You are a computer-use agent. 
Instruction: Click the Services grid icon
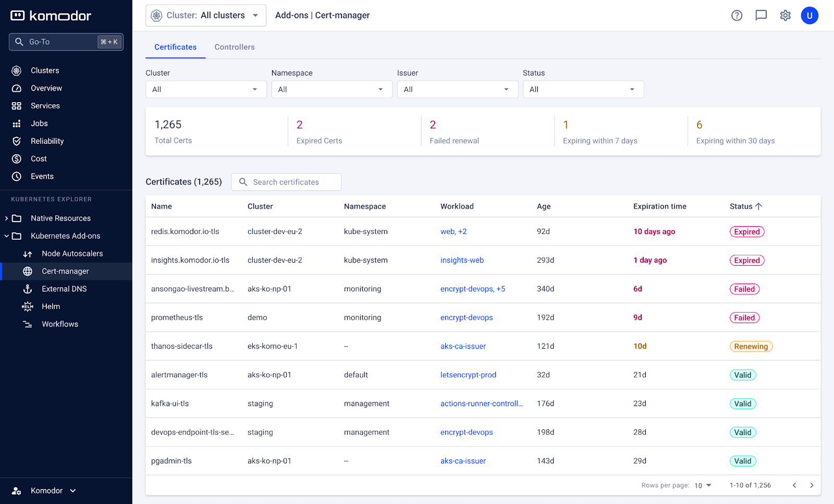tap(17, 106)
